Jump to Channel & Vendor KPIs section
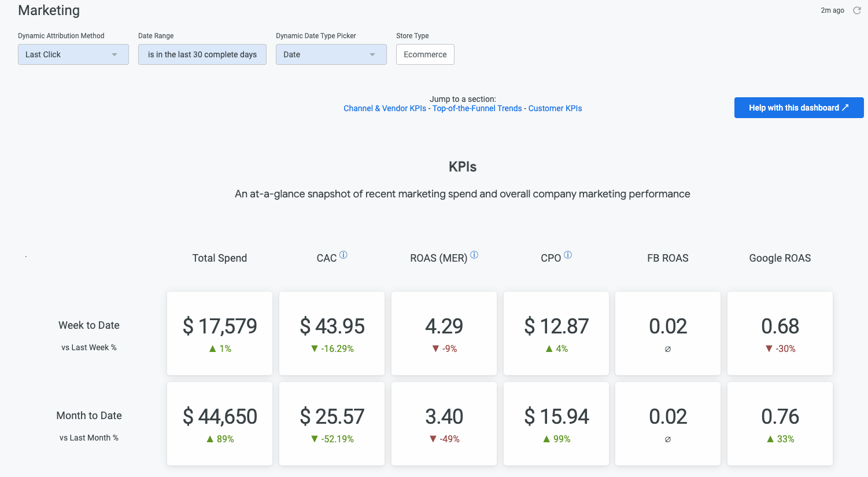Image resolution: width=868 pixels, height=477 pixels. click(x=385, y=108)
